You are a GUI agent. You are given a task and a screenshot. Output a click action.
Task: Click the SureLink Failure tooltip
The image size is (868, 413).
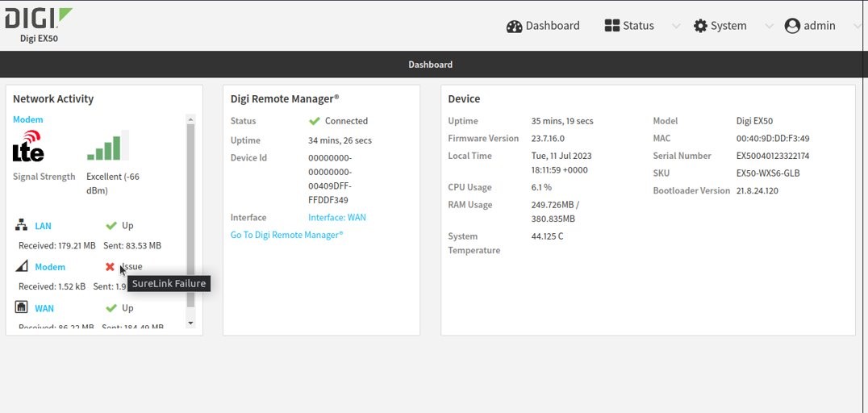169,283
